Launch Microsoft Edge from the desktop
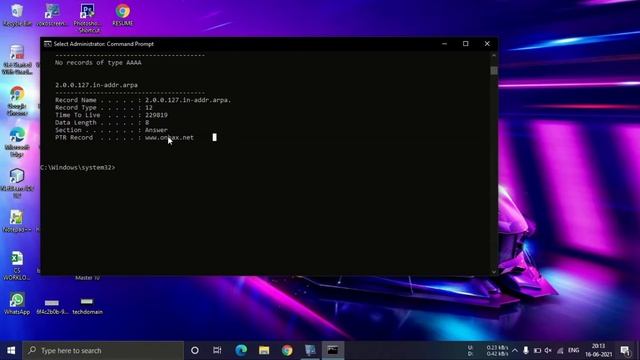Image resolution: width=640 pixels, height=360 pixels. pyautogui.click(x=17, y=142)
